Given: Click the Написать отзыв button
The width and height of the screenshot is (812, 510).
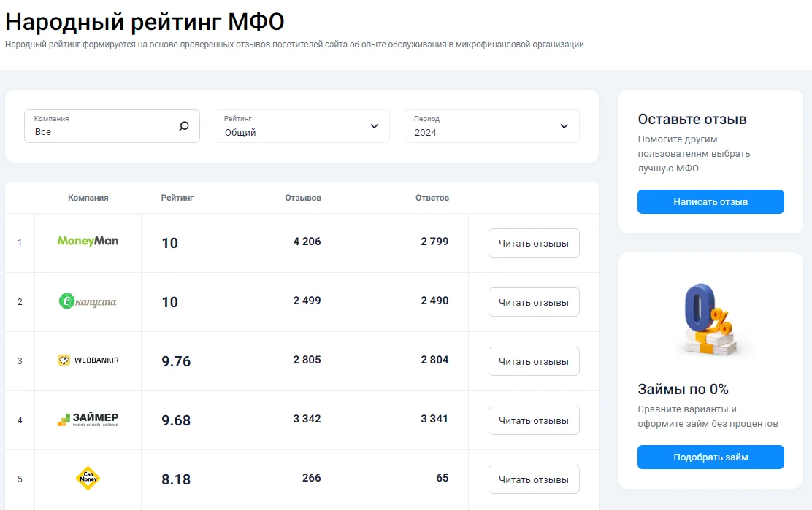Looking at the screenshot, I should click(710, 201).
